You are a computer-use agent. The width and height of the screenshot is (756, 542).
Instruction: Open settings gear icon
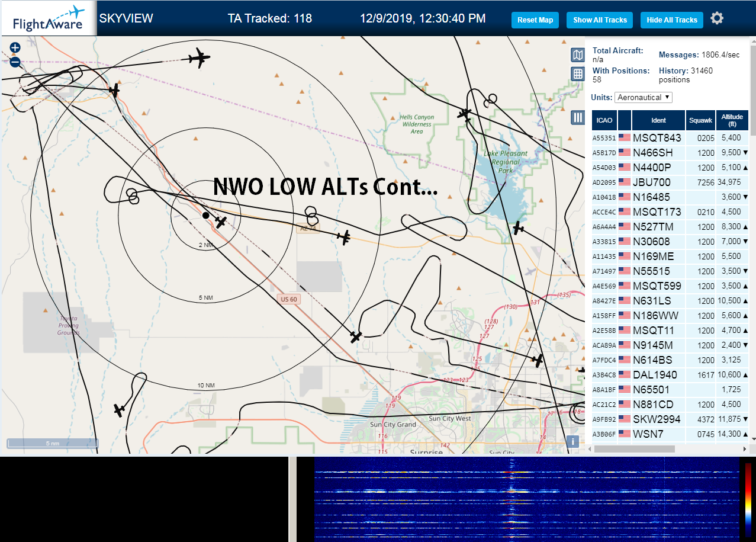pos(717,18)
